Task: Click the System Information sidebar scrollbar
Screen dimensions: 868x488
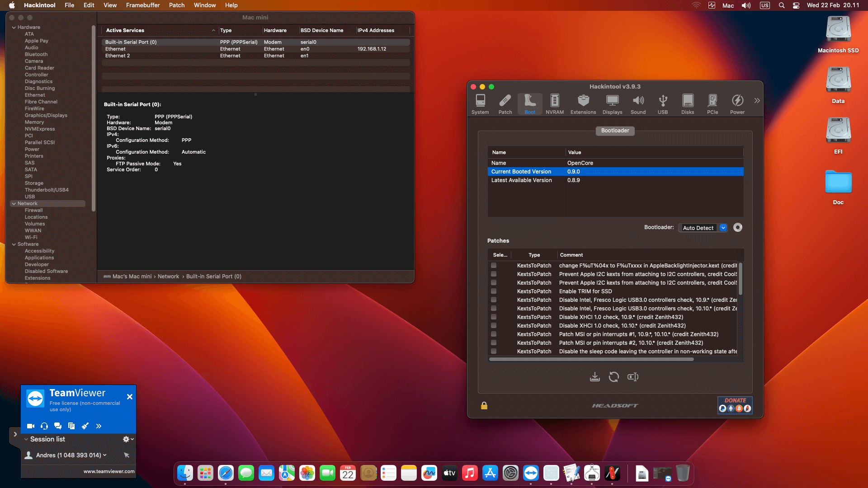Action: coord(94,118)
